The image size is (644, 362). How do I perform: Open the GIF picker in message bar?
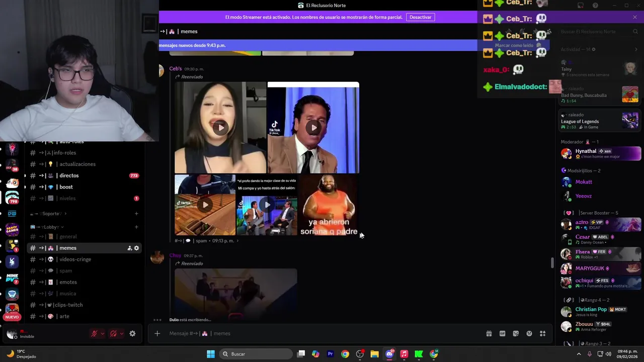pyautogui.click(x=502, y=333)
